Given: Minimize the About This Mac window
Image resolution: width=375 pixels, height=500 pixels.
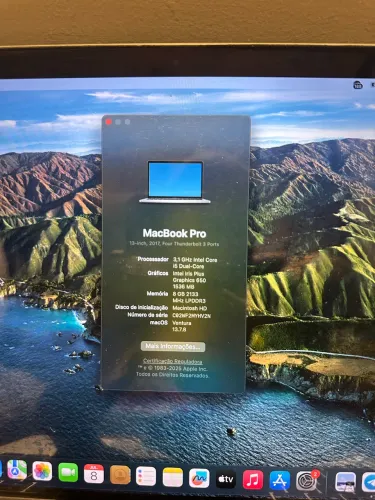Looking at the screenshot, I should 118,122.
